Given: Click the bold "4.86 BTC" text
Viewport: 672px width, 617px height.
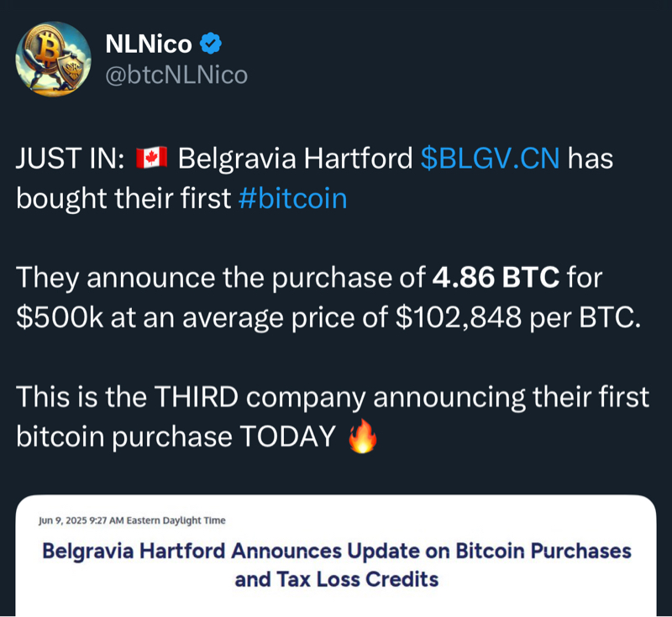Looking at the screenshot, I should [x=496, y=276].
